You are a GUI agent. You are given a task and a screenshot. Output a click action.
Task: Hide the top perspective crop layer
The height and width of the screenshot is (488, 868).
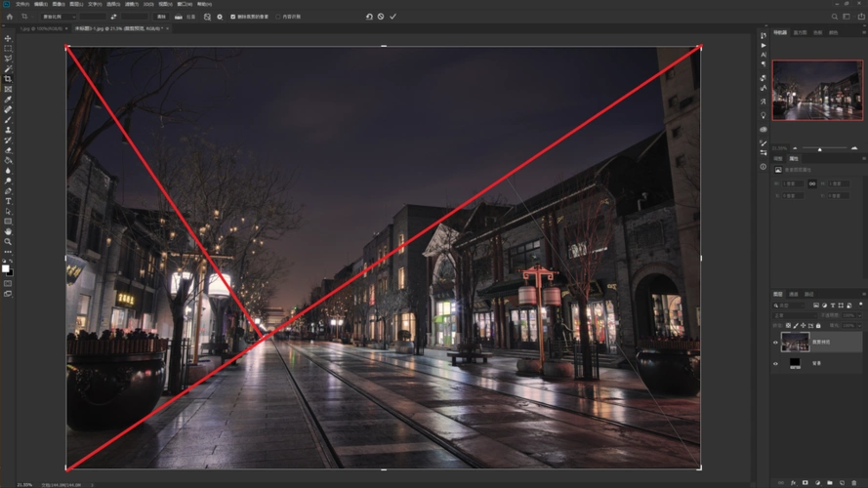pyautogui.click(x=776, y=343)
